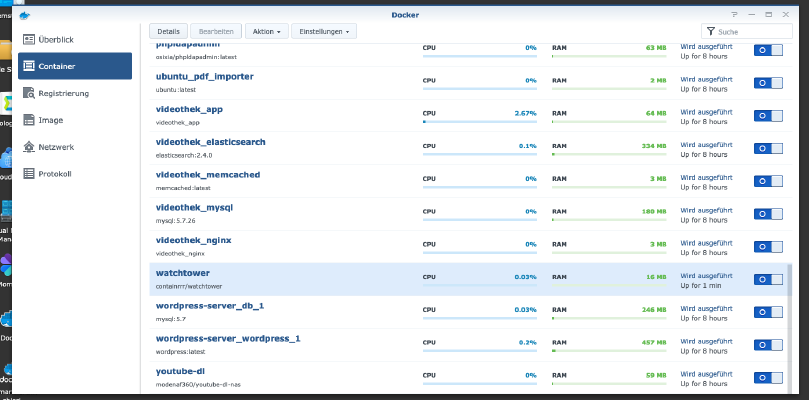Switch off the youtube-dl container
This screenshot has width=809, height=400.
[x=768, y=378]
